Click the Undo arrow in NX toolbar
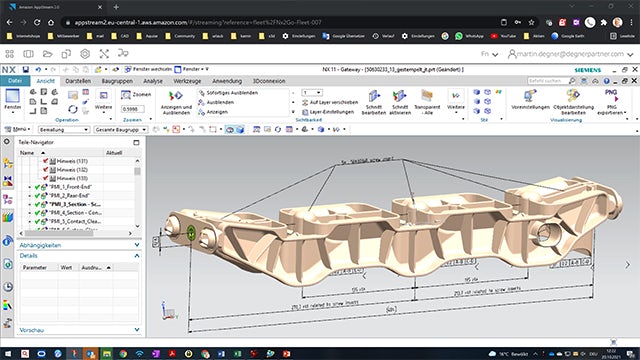The image size is (640, 360). (x=38, y=69)
